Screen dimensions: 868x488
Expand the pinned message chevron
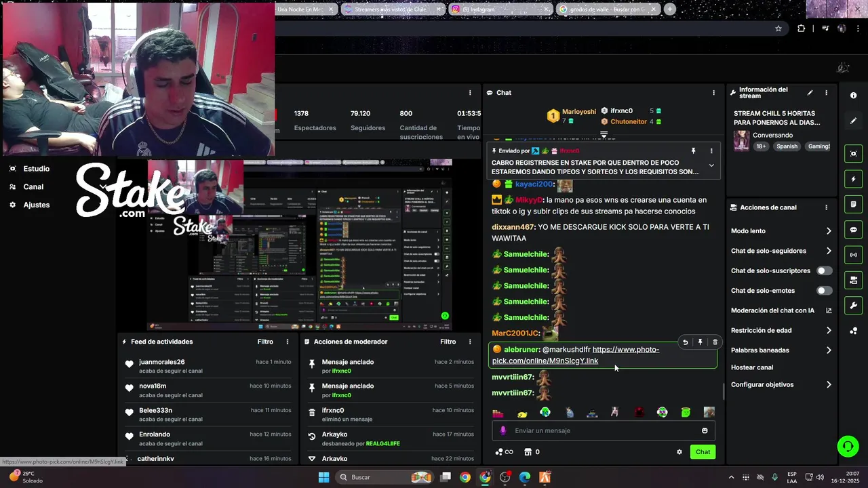(711, 165)
